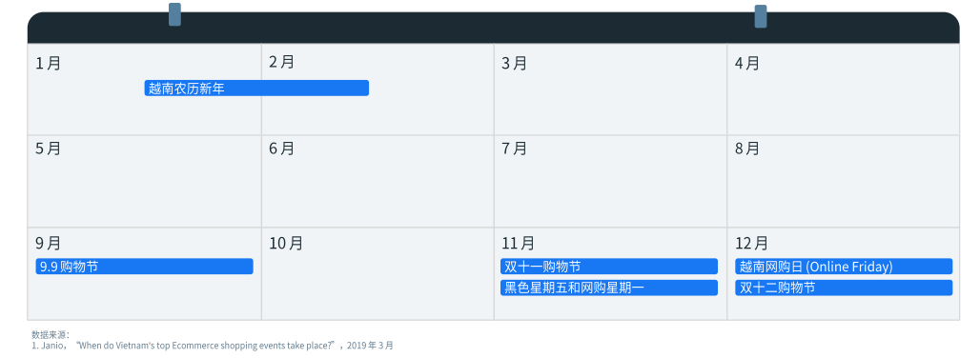This screenshot has height=358, width=980.
Task: Select the 4月 month cell
Action: click(843, 89)
